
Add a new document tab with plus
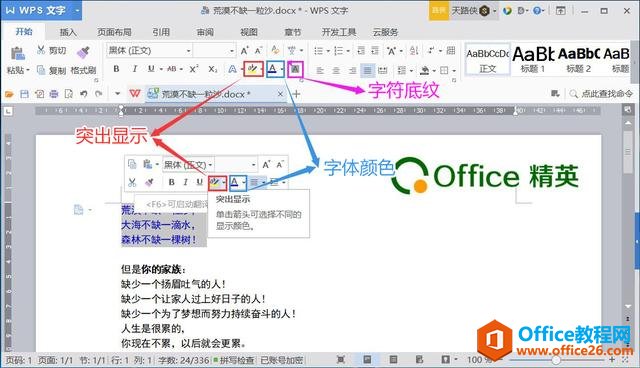coord(296,94)
